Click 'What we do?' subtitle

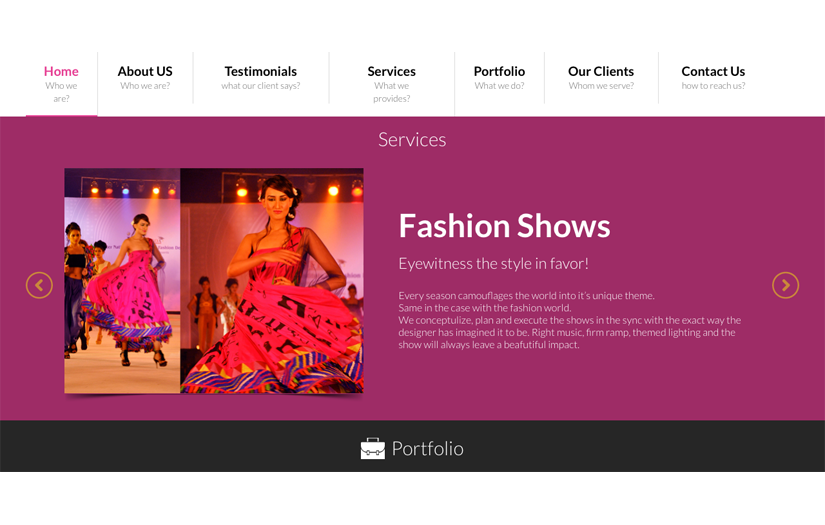[499, 86]
